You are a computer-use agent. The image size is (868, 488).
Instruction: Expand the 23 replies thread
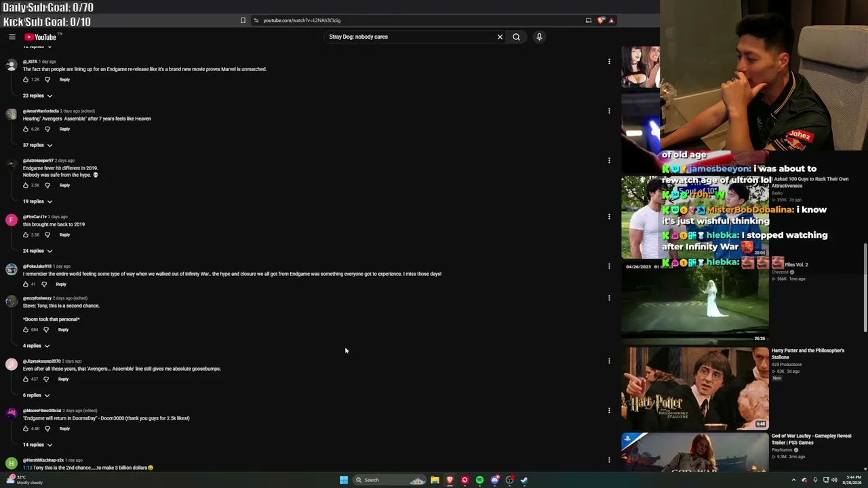click(x=37, y=96)
